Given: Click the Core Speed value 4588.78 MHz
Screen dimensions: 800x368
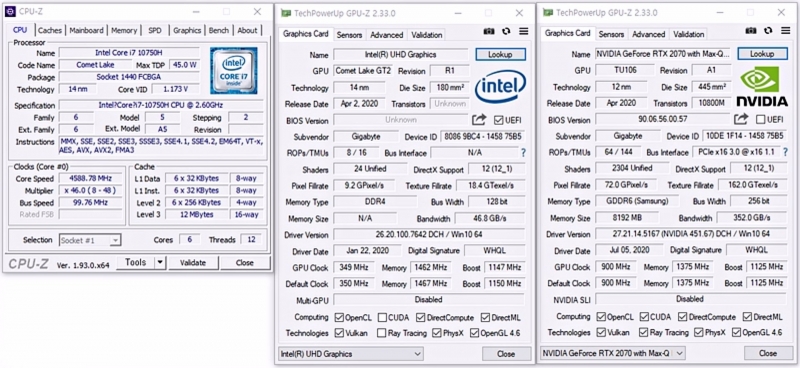Looking at the screenshot, I should click(x=91, y=179).
